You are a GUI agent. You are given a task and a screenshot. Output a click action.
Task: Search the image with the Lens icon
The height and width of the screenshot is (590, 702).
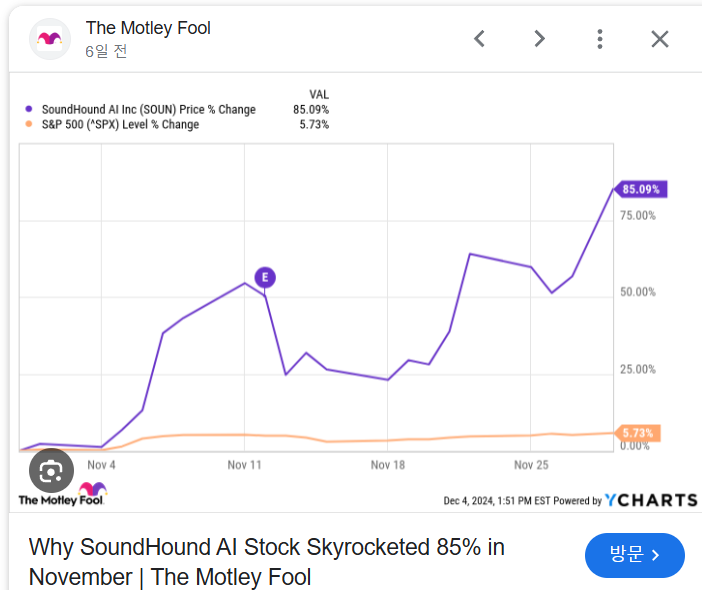[x=51, y=471]
